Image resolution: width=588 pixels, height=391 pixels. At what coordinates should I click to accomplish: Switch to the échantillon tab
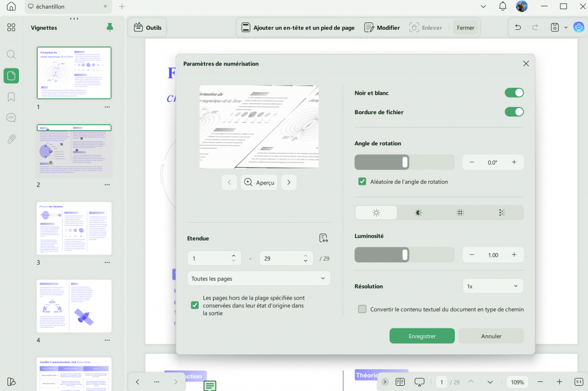coord(69,6)
